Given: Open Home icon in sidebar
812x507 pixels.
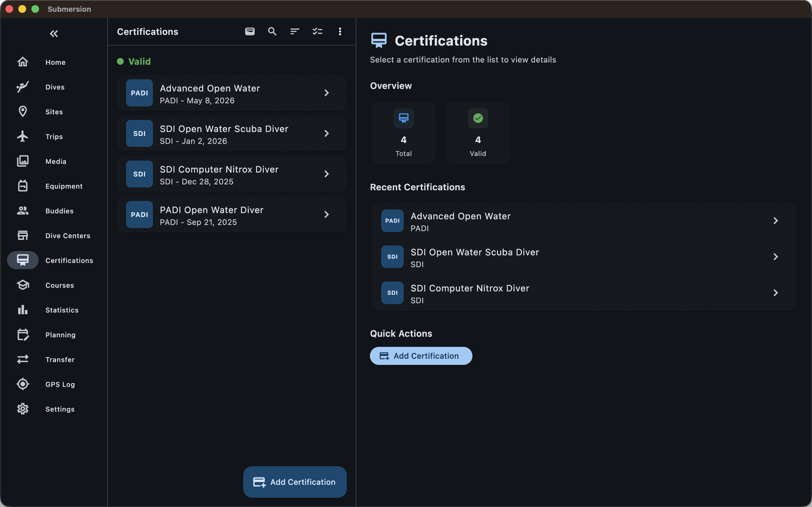Looking at the screenshot, I should (x=23, y=62).
